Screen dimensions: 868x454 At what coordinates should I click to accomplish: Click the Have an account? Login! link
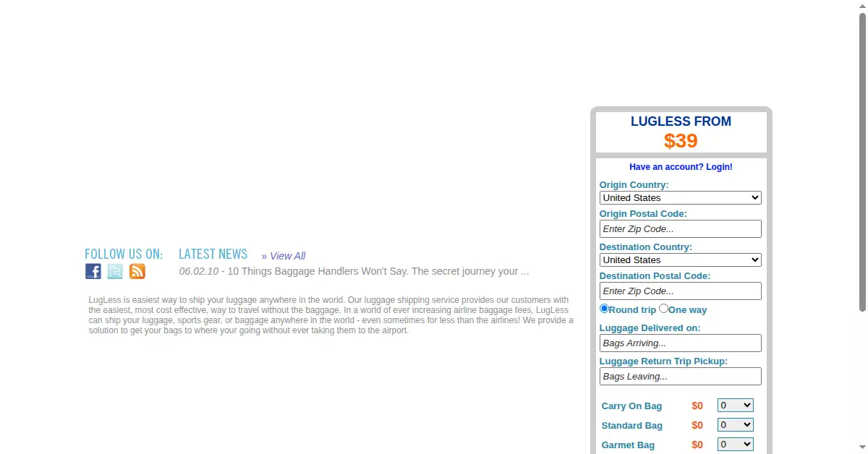pyautogui.click(x=681, y=167)
